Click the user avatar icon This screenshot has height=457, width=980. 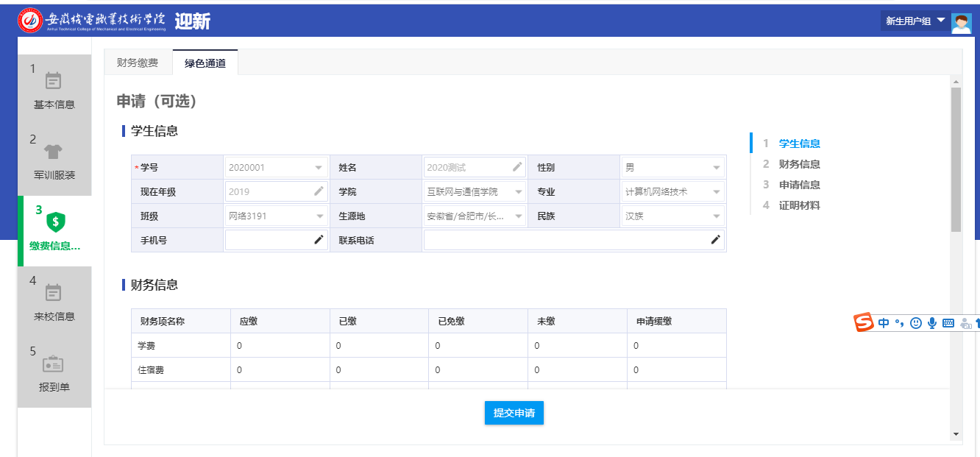962,24
